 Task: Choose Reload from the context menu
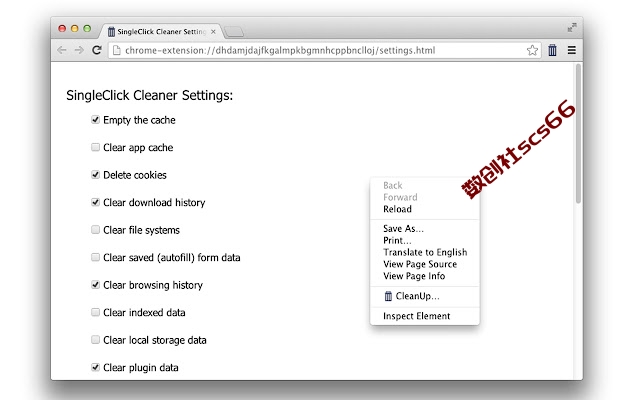click(424, 209)
